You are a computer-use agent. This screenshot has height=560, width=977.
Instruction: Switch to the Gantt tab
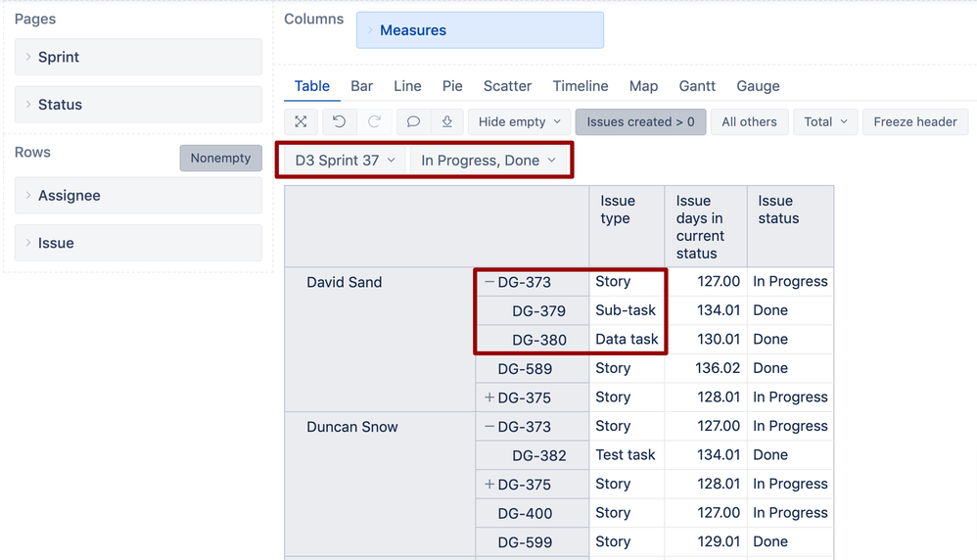coord(697,86)
